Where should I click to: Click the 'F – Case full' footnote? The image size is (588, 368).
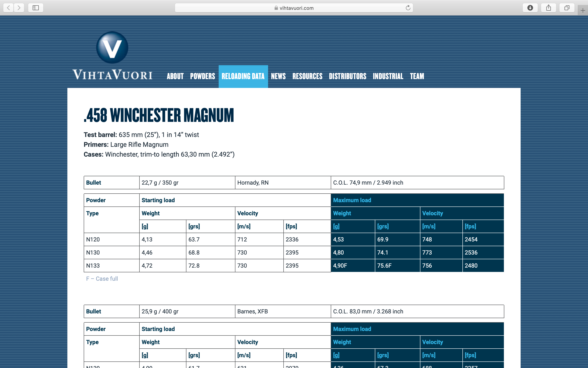[102, 279]
